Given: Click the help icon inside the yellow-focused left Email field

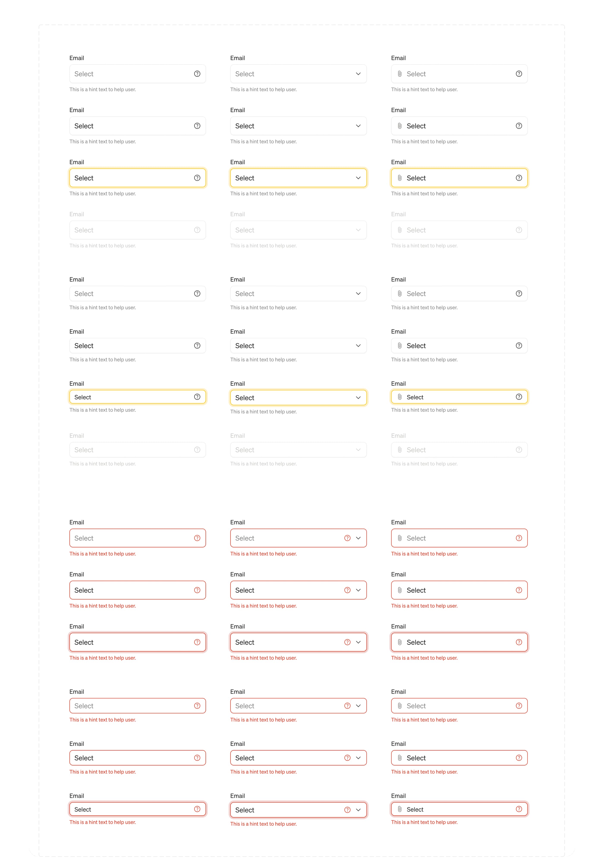Looking at the screenshot, I should [x=197, y=178].
